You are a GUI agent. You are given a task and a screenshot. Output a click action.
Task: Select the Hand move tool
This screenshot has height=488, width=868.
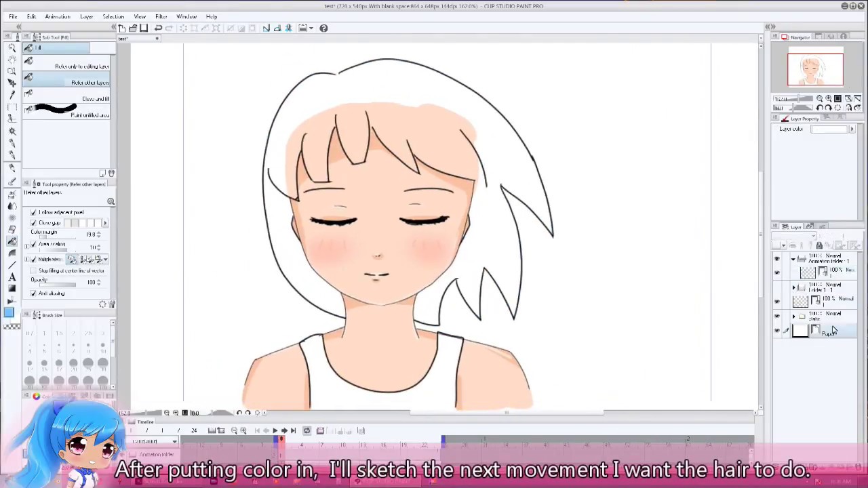pos(12,60)
